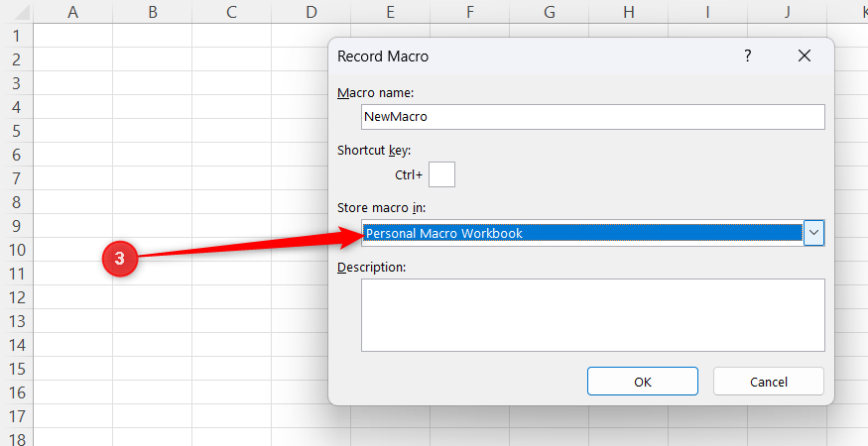The image size is (868, 446).
Task: Select row 15 header
Action: click(x=17, y=369)
